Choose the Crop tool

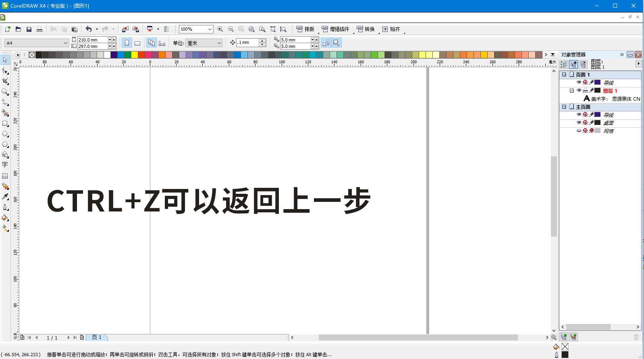click(x=5, y=81)
